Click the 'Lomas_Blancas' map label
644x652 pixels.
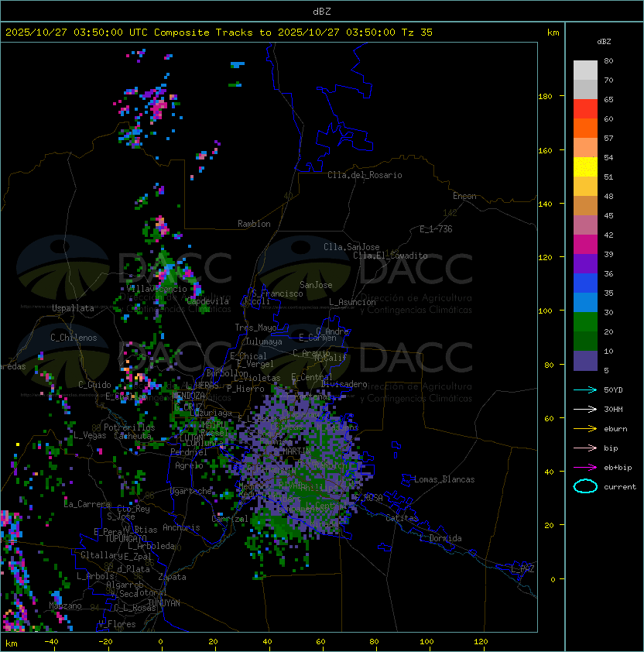coord(444,479)
